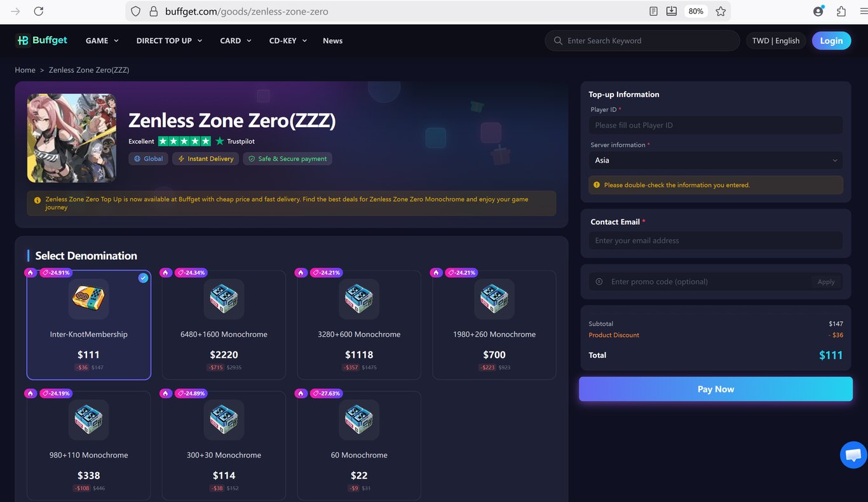This screenshot has height=502, width=868.
Task: Go forward in browser history
Action: 15,11
